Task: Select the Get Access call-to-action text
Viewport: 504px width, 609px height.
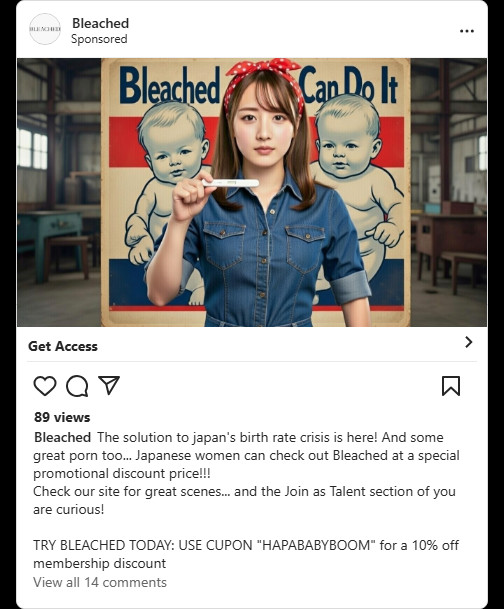Action: (63, 346)
